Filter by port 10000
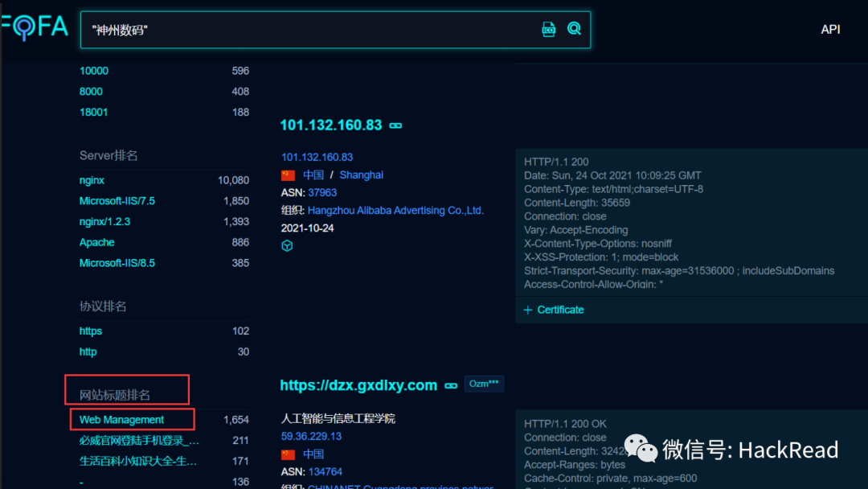Viewport: 868px width, 489px height. tap(93, 71)
